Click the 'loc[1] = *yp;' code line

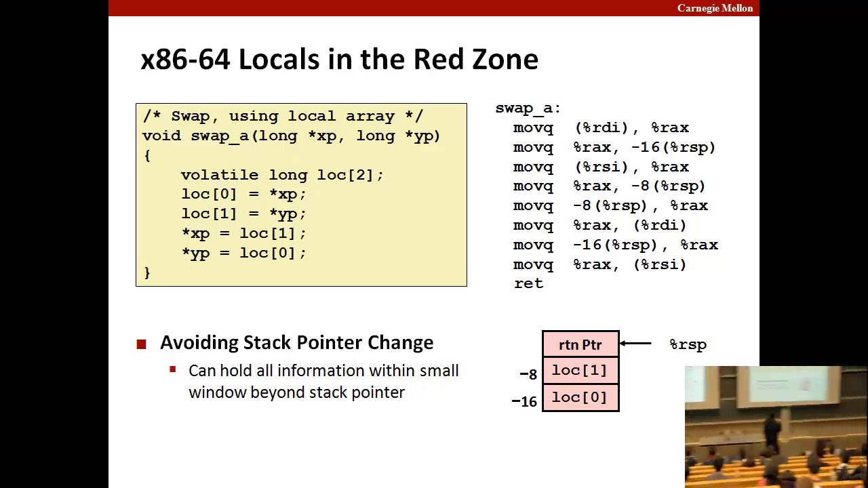click(x=243, y=214)
